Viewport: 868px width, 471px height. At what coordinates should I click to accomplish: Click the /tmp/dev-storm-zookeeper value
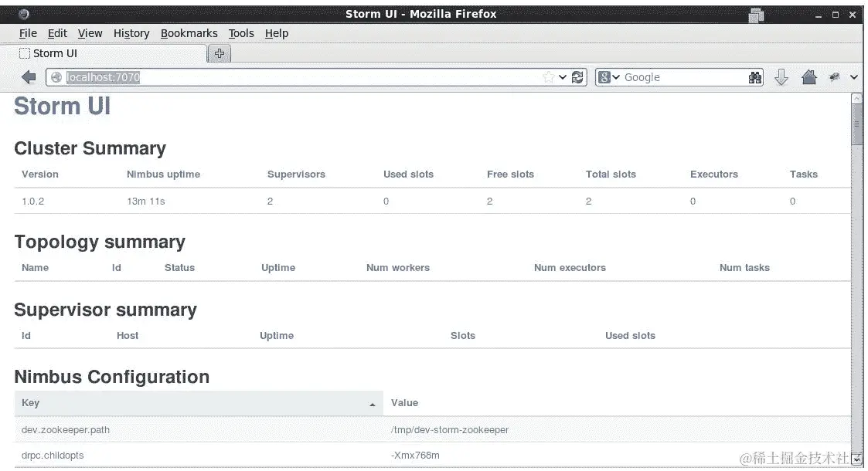450,429
